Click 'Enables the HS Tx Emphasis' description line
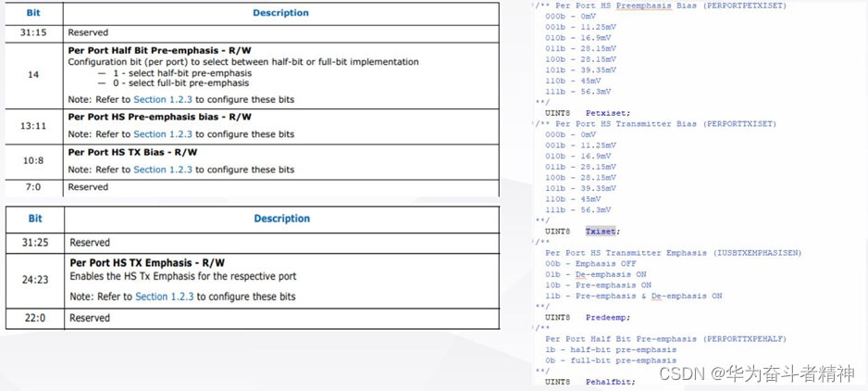Screen dimensions: 868x391 182,276
